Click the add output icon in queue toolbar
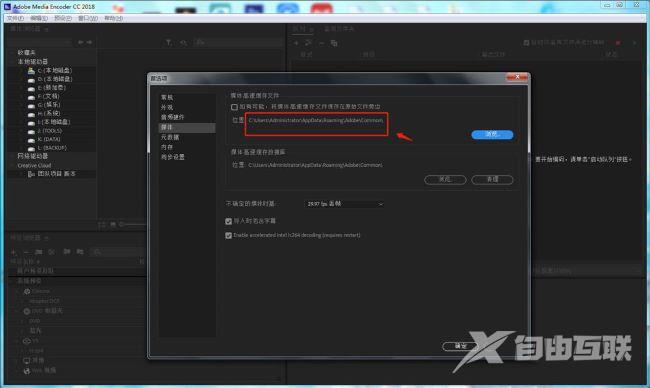The width and height of the screenshot is (650, 388). 308,43
